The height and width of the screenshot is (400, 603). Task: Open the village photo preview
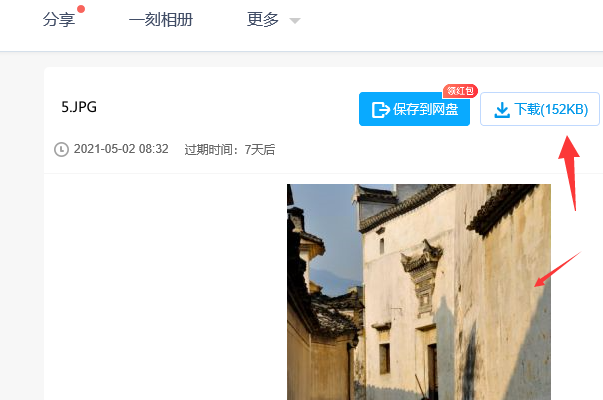coord(419,292)
